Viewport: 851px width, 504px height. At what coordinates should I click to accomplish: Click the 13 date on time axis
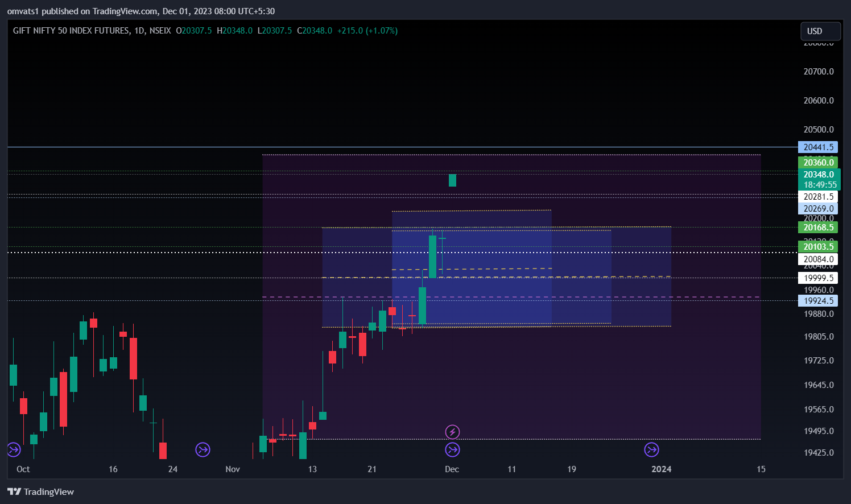coord(312,469)
